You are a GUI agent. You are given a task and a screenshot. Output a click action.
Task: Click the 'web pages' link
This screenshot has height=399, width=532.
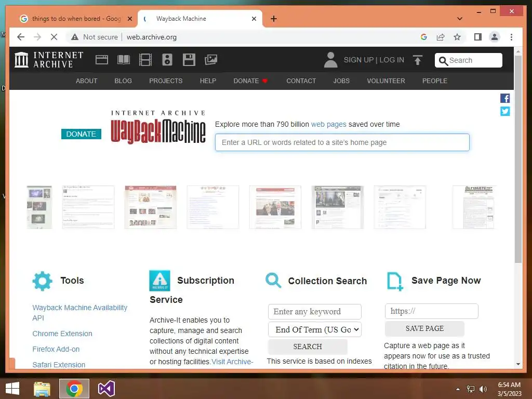(329, 124)
